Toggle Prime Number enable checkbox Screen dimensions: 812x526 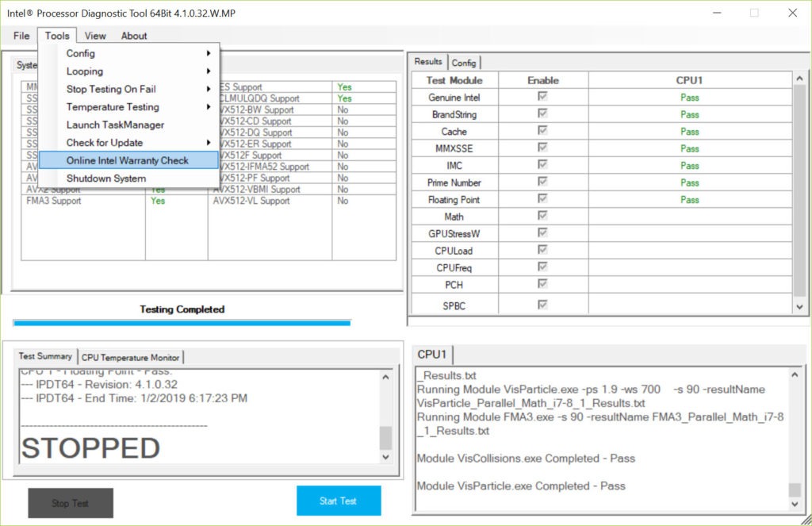pos(542,182)
